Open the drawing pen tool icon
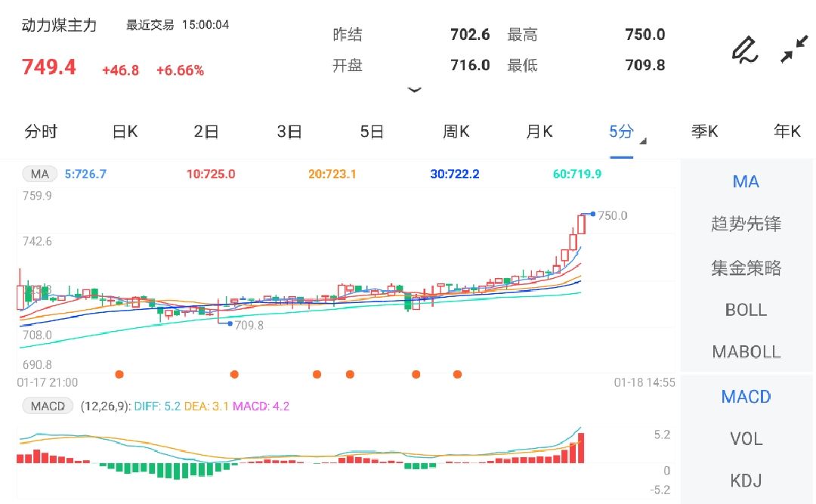 [x=745, y=50]
